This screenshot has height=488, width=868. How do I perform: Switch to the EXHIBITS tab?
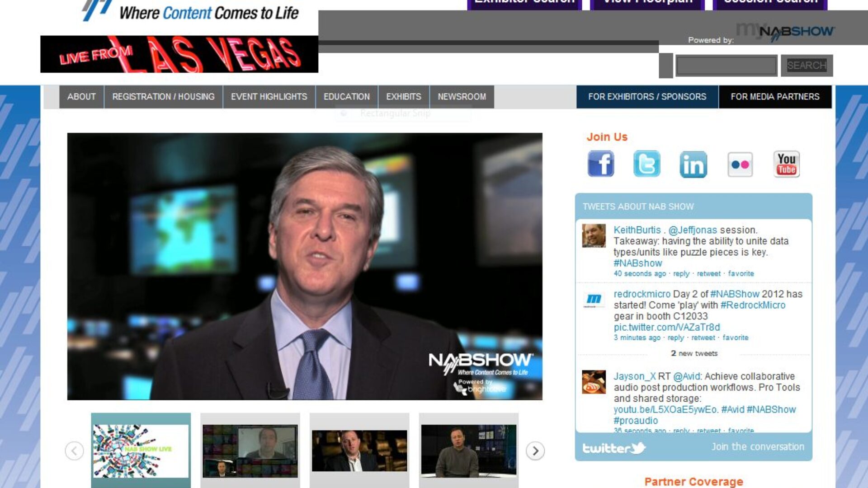pyautogui.click(x=403, y=96)
